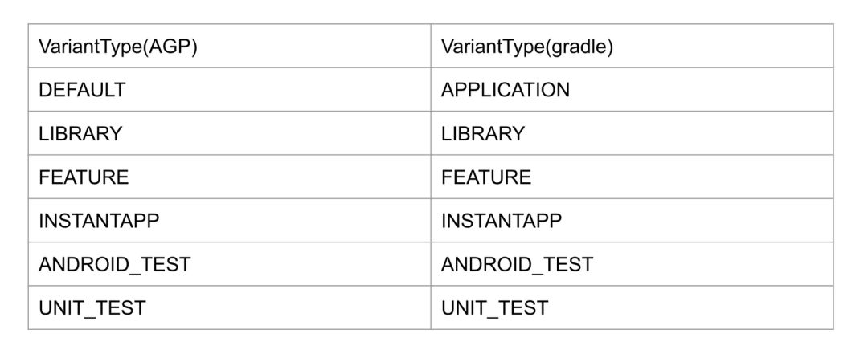Click LIBRARY under the VariantType(AGP) column
The width and height of the screenshot is (868, 350).
[80, 134]
